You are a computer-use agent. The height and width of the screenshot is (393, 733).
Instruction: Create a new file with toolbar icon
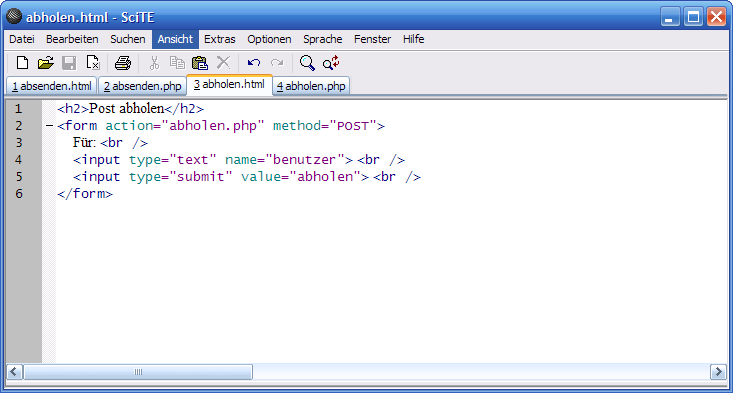click(x=22, y=63)
